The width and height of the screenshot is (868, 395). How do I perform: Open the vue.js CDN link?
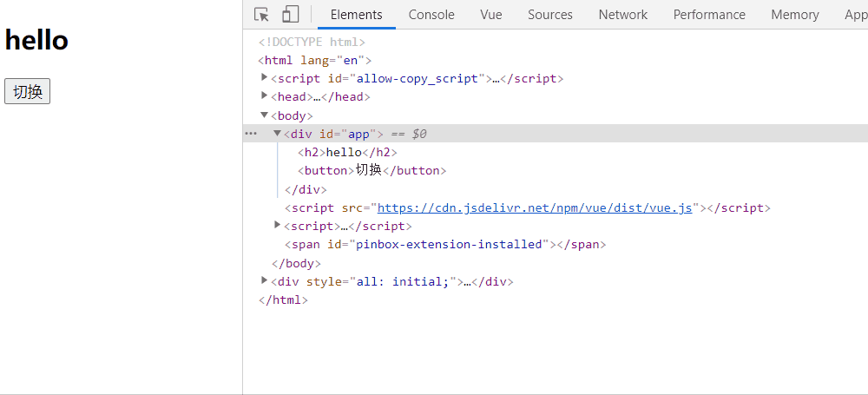click(535, 208)
